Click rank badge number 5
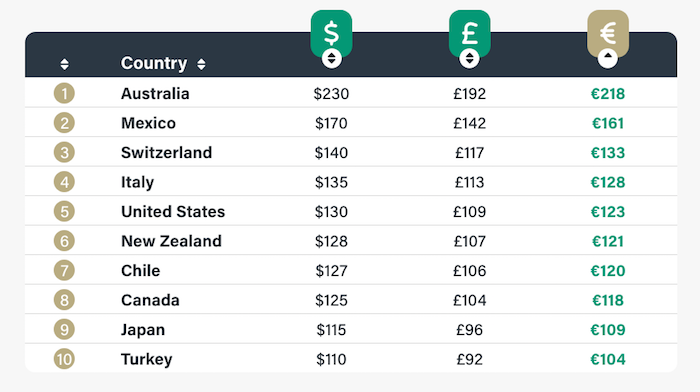The height and width of the screenshot is (392, 700). click(64, 212)
